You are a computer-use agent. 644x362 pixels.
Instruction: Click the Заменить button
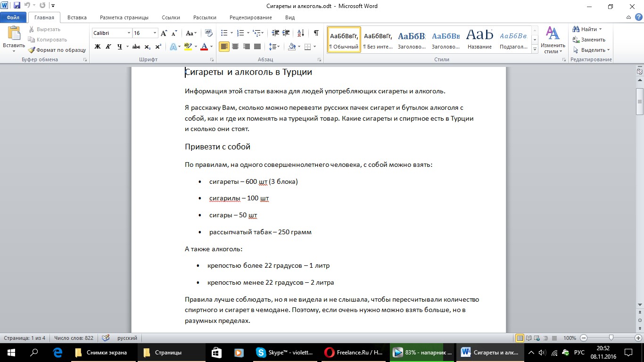click(x=589, y=40)
